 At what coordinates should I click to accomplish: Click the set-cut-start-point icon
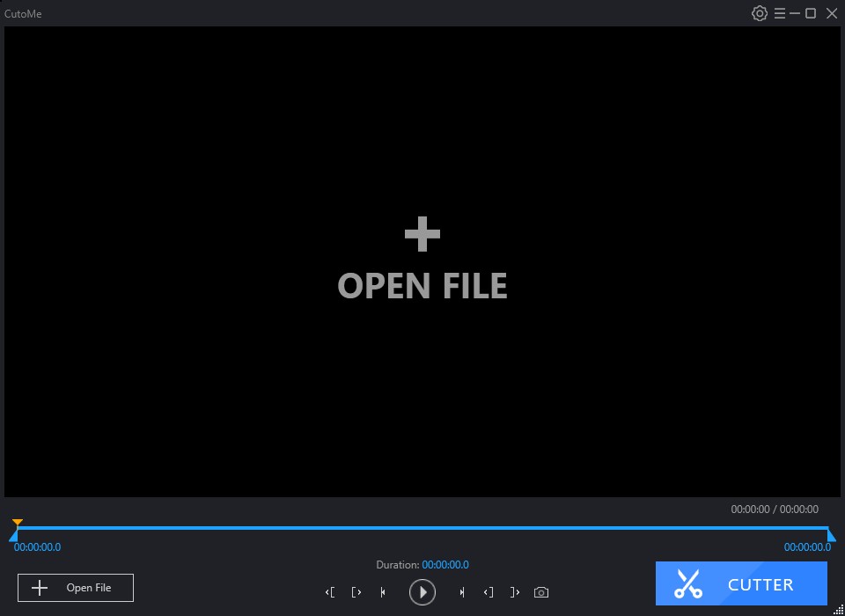click(489, 592)
